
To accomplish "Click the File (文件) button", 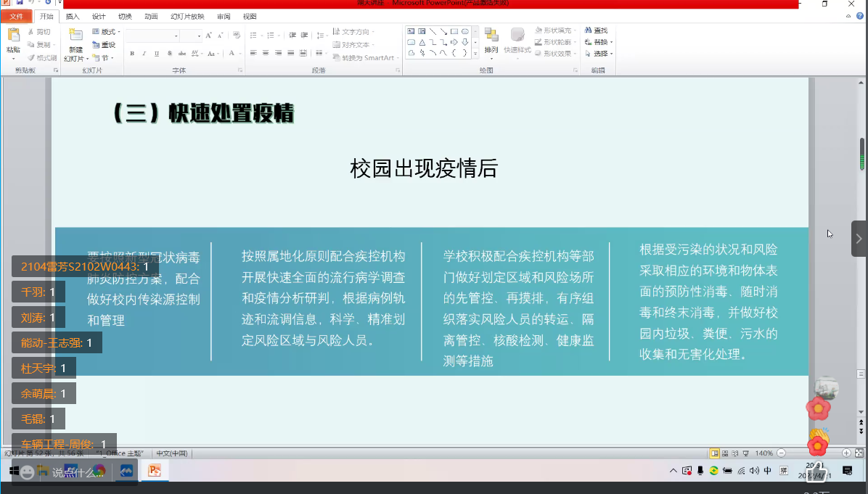I will pyautogui.click(x=16, y=16).
